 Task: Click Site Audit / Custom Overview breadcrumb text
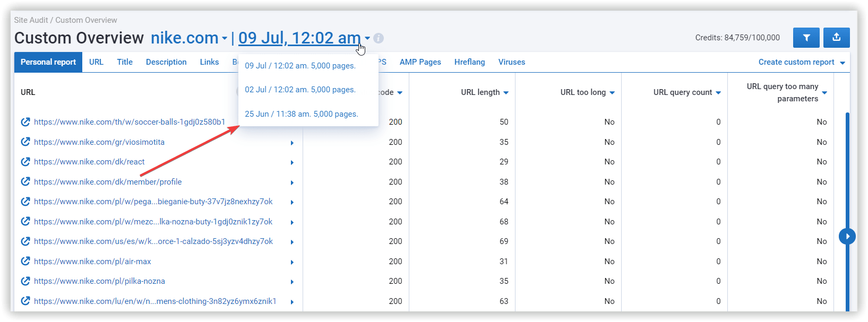coord(66,20)
